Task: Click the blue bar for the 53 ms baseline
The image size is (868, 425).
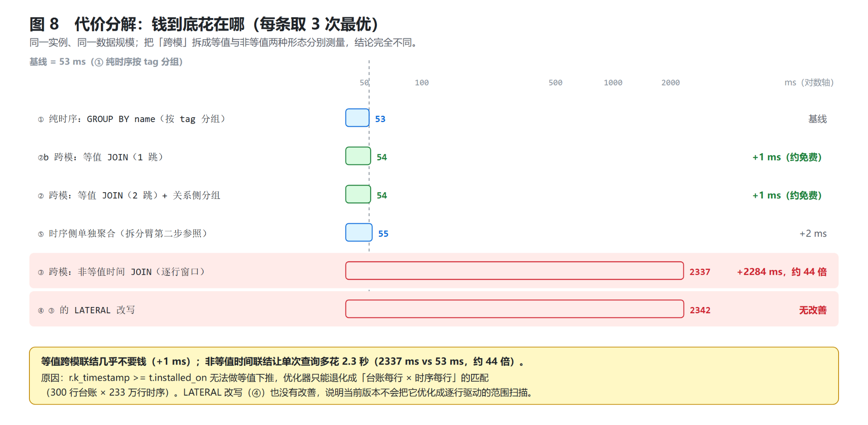Action: tap(358, 118)
